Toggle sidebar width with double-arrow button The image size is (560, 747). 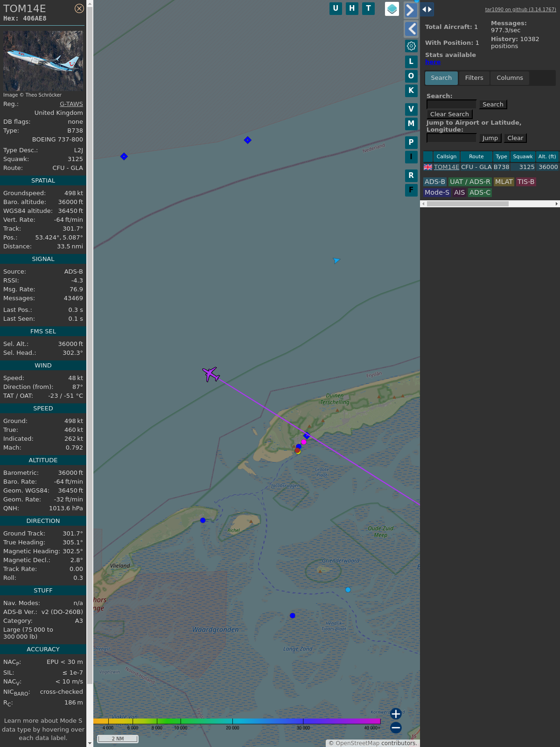click(427, 9)
